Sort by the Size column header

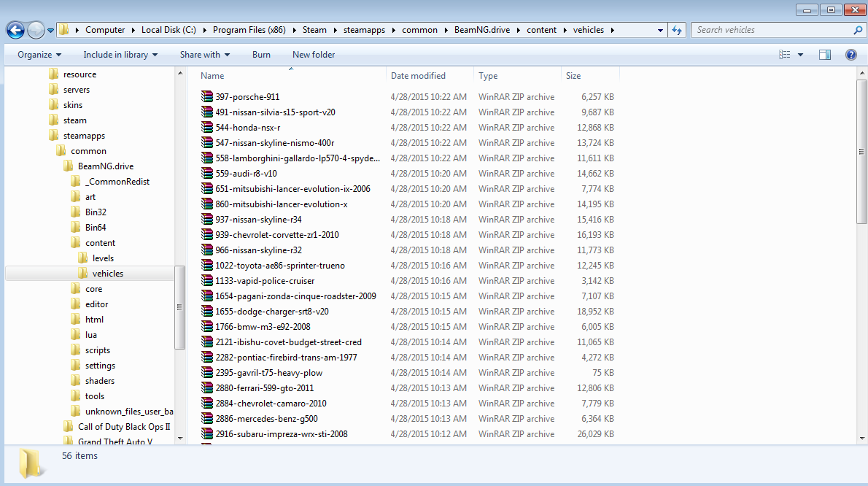[573, 76]
